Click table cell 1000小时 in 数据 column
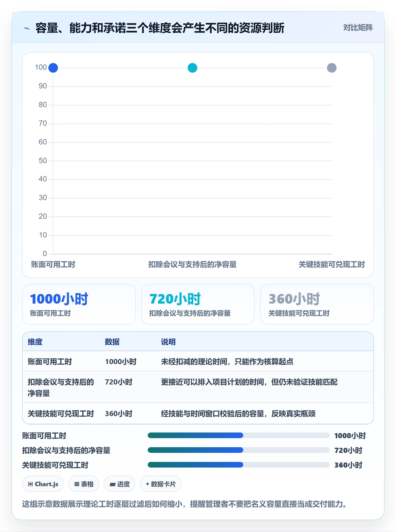Viewport: 396px width, 532px height. click(x=121, y=362)
